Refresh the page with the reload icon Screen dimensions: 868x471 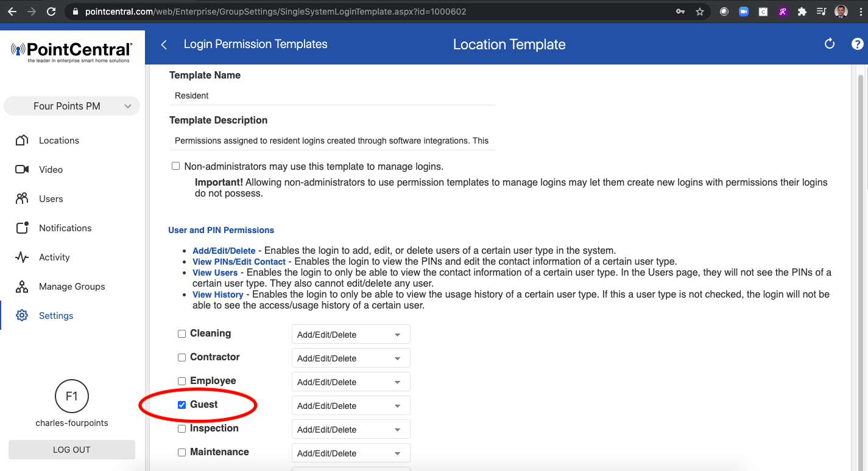(x=829, y=44)
